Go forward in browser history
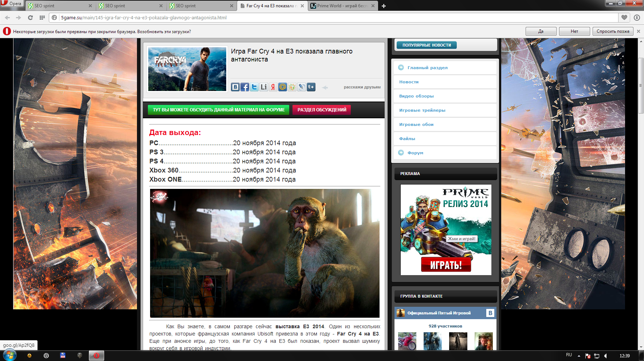Screen dimensions: 644x361 click(19, 17)
